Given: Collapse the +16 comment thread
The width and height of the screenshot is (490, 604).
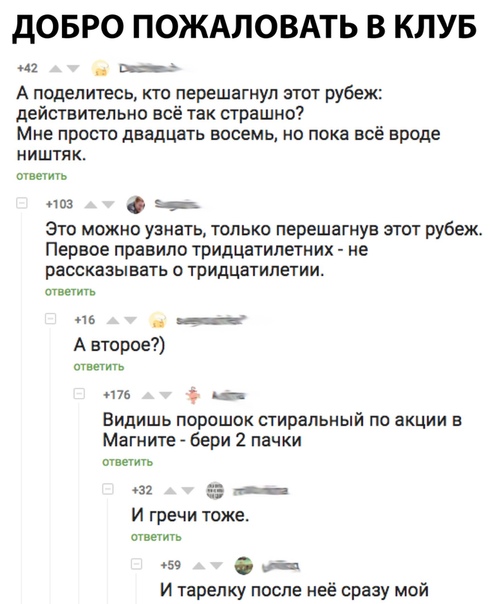Looking at the screenshot, I should click(x=50, y=319).
